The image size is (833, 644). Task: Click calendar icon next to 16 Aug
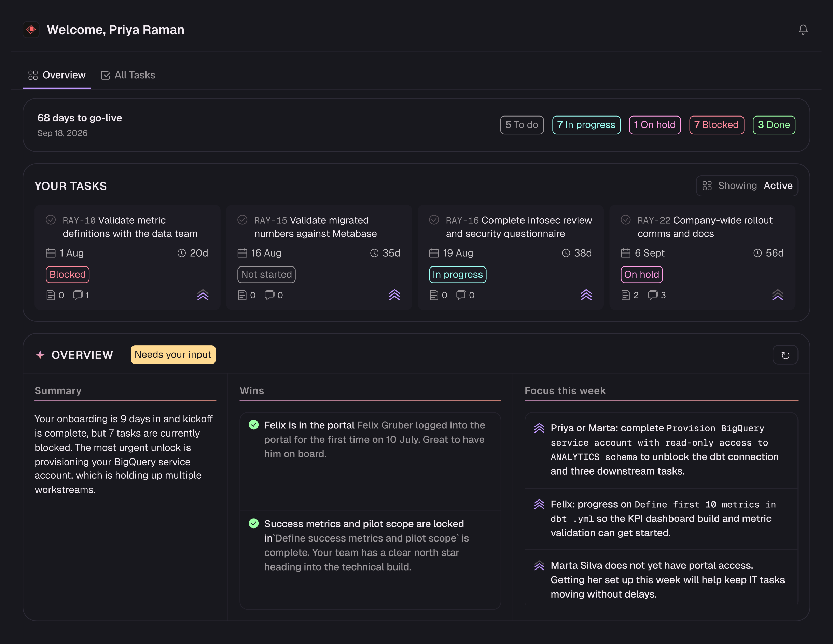[242, 253]
